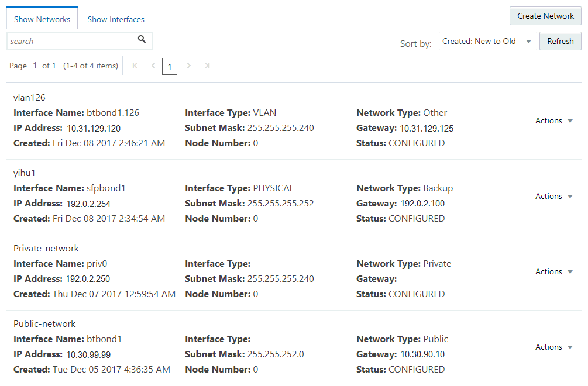Switch to the Show Interfaces tab
Viewport: 588px width, 386px height.
pyautogui.click(x=115, y=19)
